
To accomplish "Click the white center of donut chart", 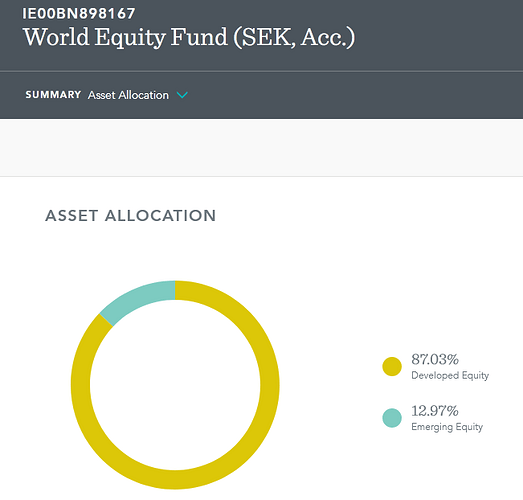I will pos(175,385).
